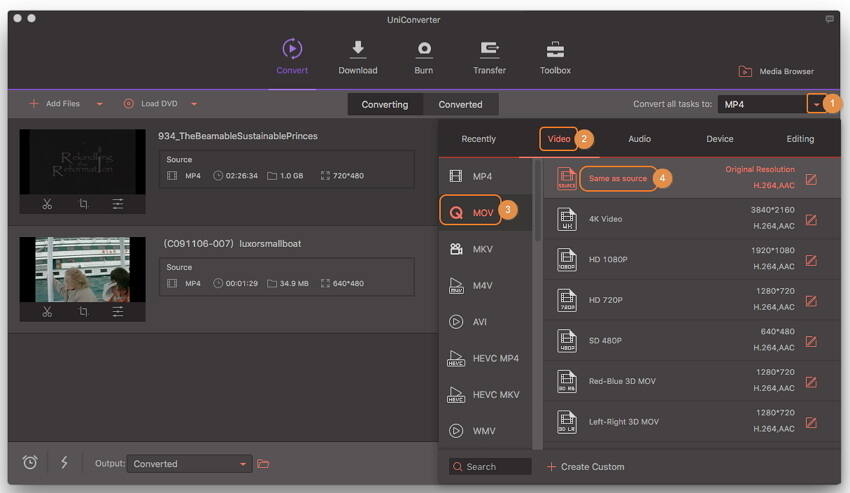Click the Add Files button
The image size is (850, 493).
tap(55, 104)
